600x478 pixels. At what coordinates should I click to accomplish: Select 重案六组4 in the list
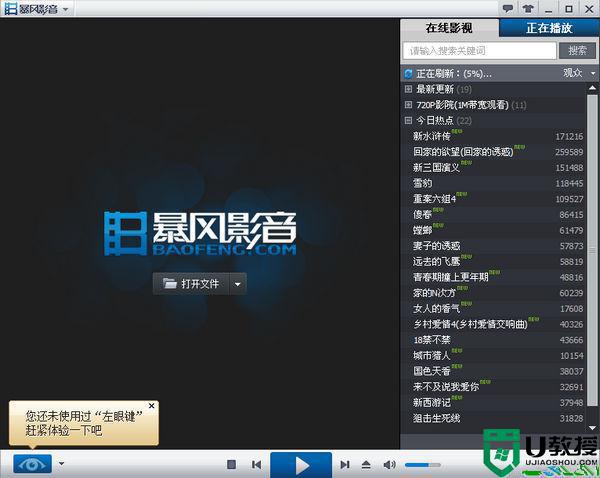pos(494,199)
